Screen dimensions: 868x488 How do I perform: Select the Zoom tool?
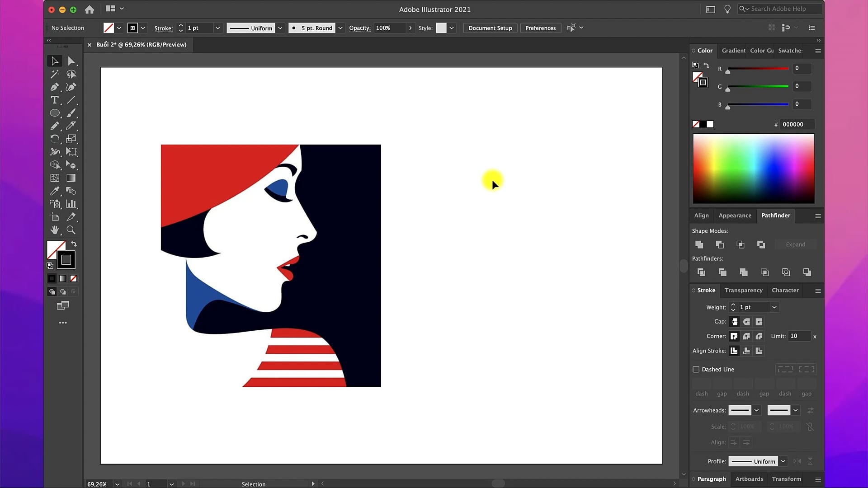(x=71, y=230)
